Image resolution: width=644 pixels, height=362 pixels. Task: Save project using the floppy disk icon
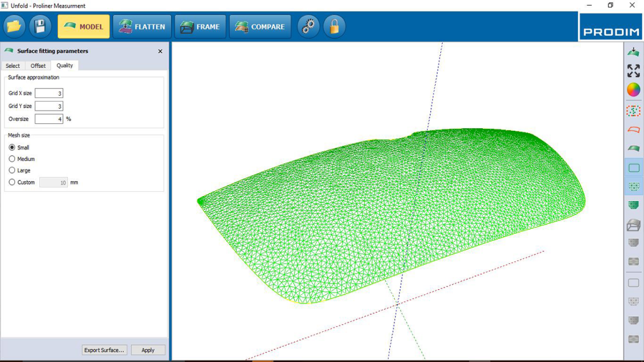point(40,26)
